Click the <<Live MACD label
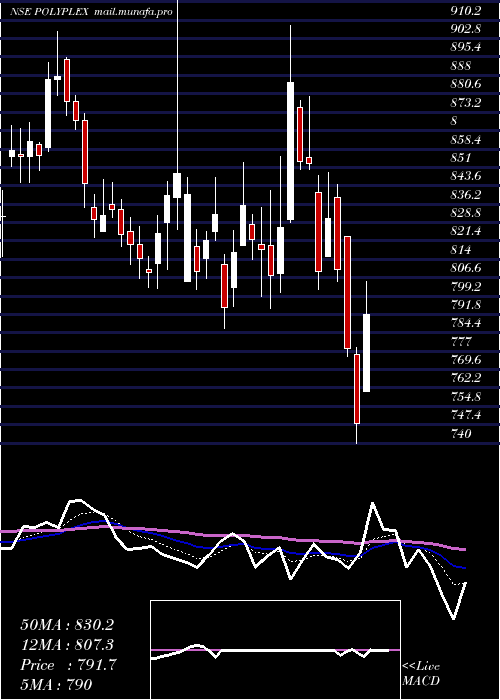The width and height of the screenshot is (500, 700). click(421, 674)
